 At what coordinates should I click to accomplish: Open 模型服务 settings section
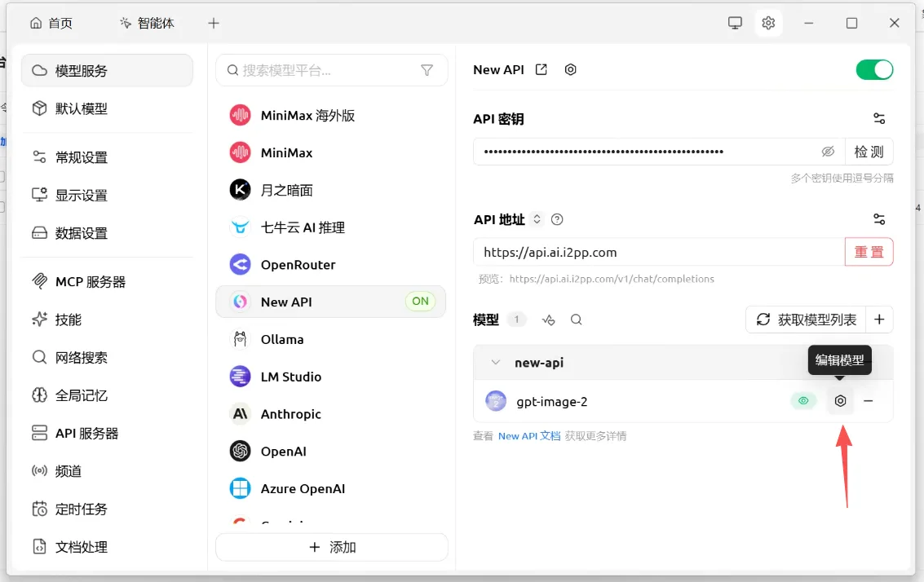pos(108,71)
